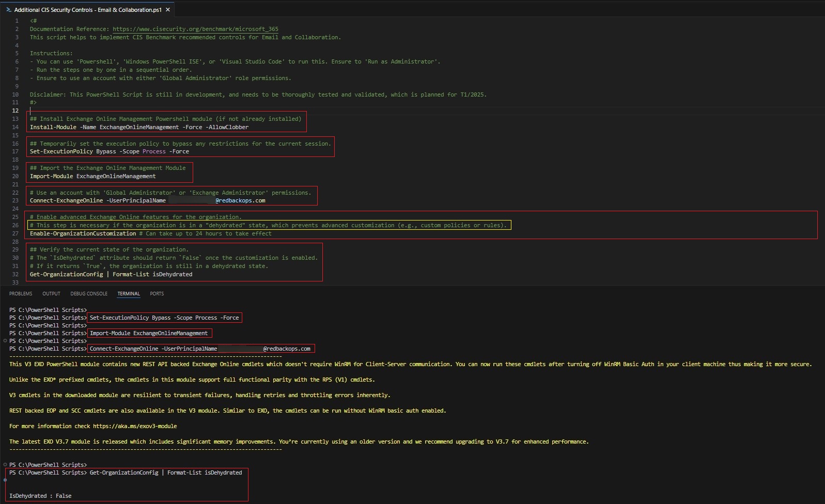
Task: Open the cisecurity.org benchmark link in the editor
Action: coord(195,29)
